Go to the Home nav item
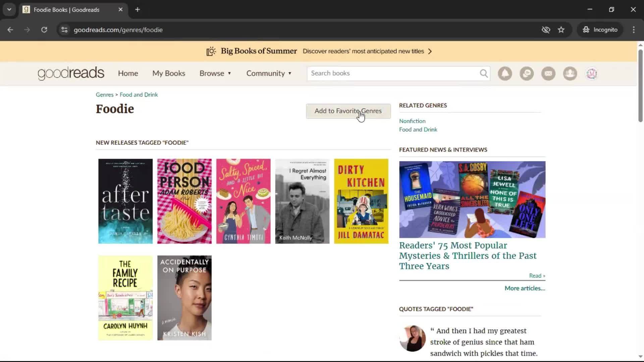The image size is (644, 362). pos(128,73)
